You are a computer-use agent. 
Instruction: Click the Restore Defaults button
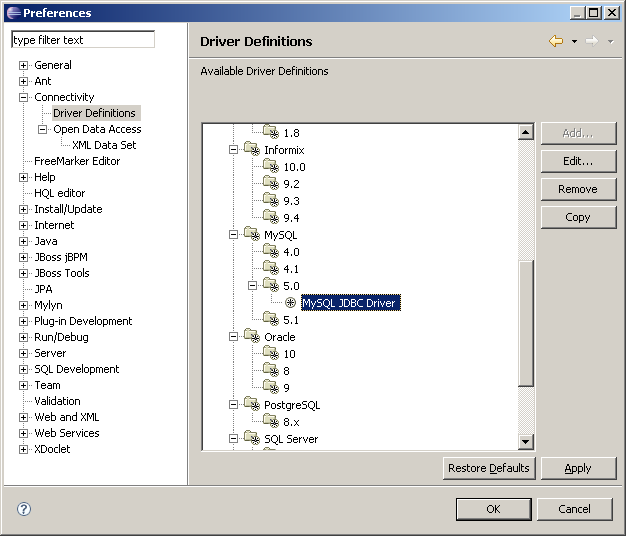(x=489, y=468)
